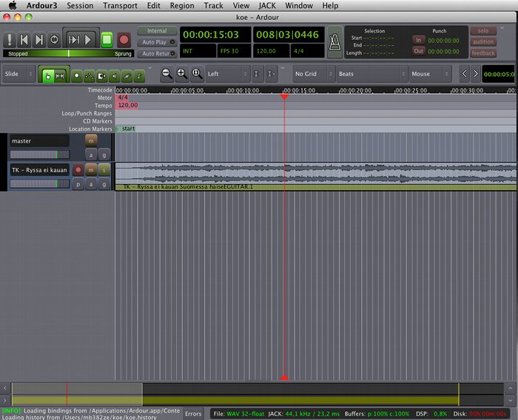Screen dimensions: 518x420
Task: Enable global record with the red button
Action: [124, 40]
